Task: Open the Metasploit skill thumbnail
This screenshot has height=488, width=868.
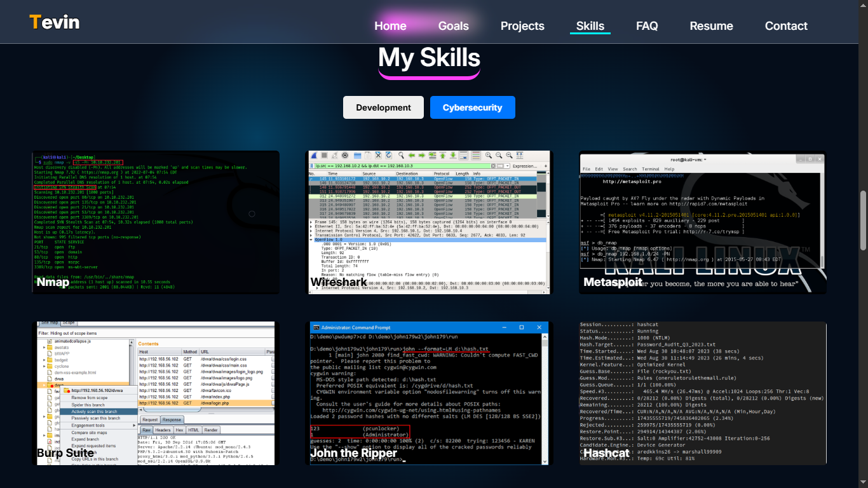Action: tap(703, 222)
